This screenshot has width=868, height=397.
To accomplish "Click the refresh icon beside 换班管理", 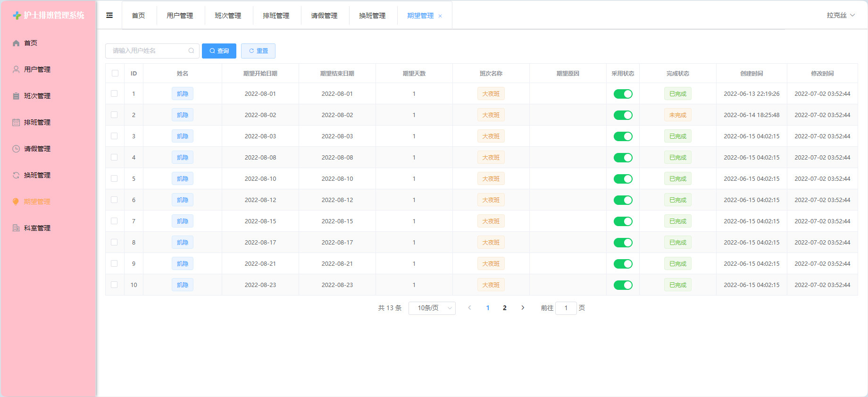I will pyautogui.click(x=16, y=175).
